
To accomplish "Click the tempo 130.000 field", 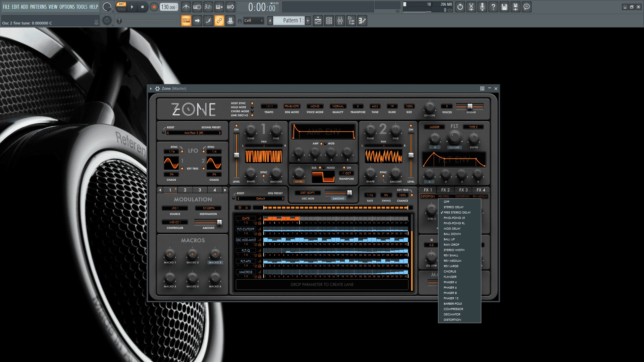I will (169, 7).
